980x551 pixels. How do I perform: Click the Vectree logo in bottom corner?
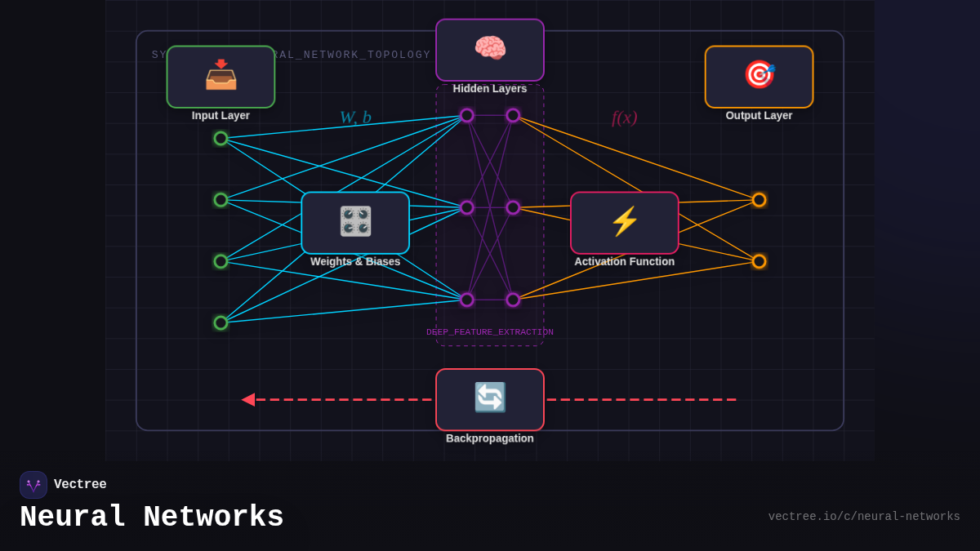point(33,484)
